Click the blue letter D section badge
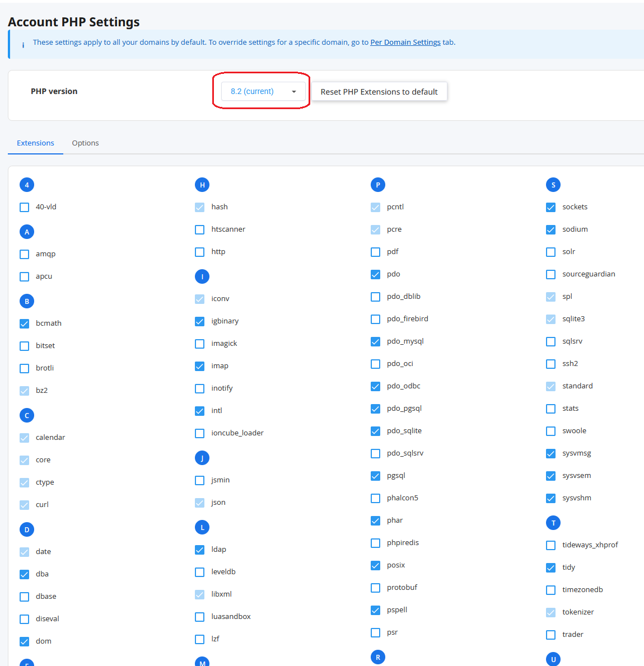Viewport: 644px width, 666px height. [x=27, y=529]
